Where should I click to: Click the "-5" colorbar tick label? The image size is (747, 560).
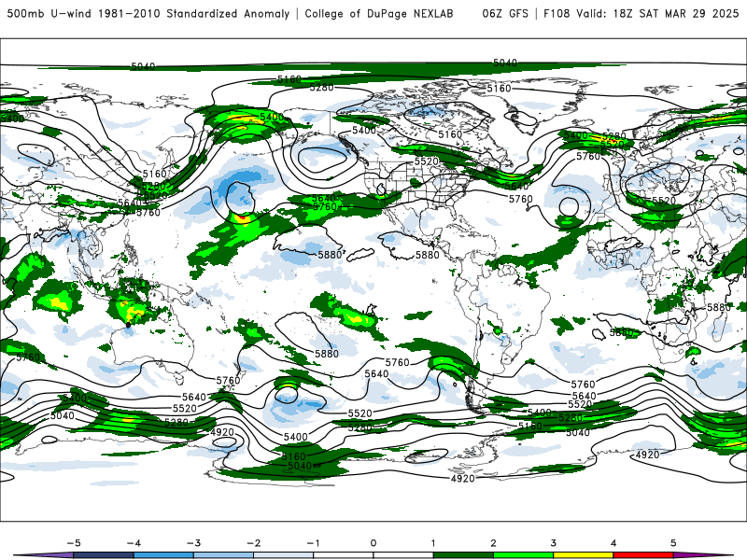(74, 543)
